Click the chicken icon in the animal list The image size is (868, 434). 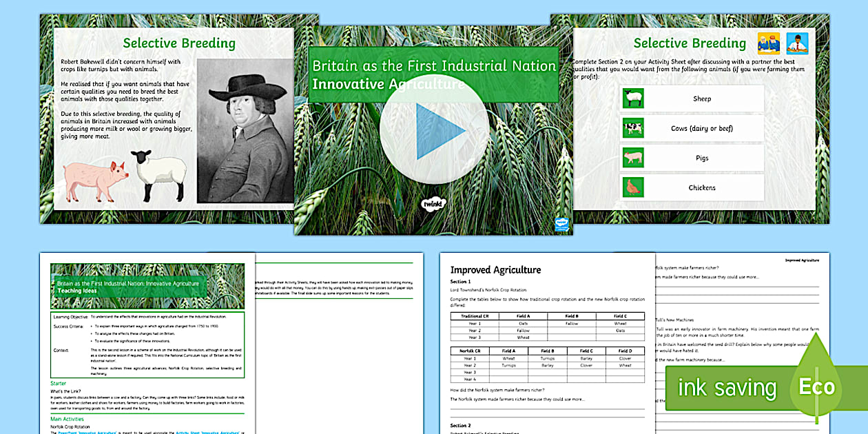click(632, 187)
